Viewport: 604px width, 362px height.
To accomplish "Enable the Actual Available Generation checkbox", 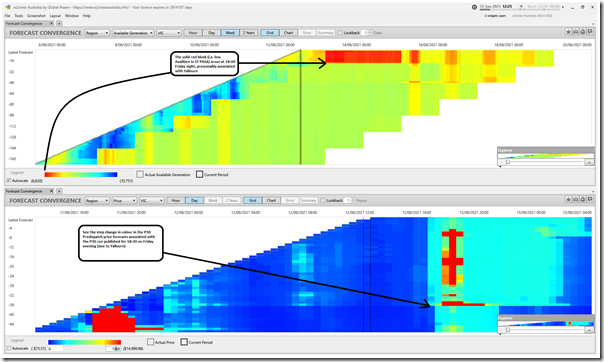I will 140,174.
